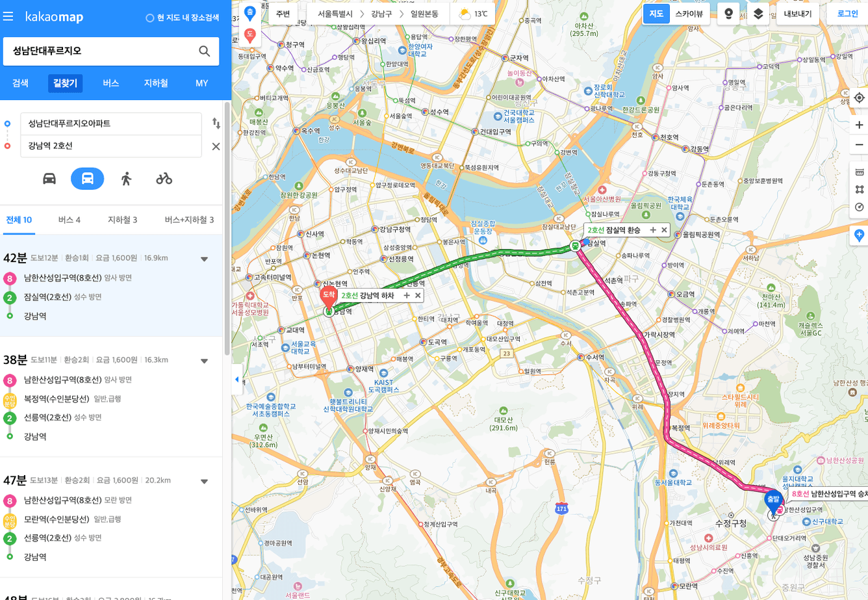Expand the 42분 route details arrow
The image size is (868, 600).
(204, 259)
